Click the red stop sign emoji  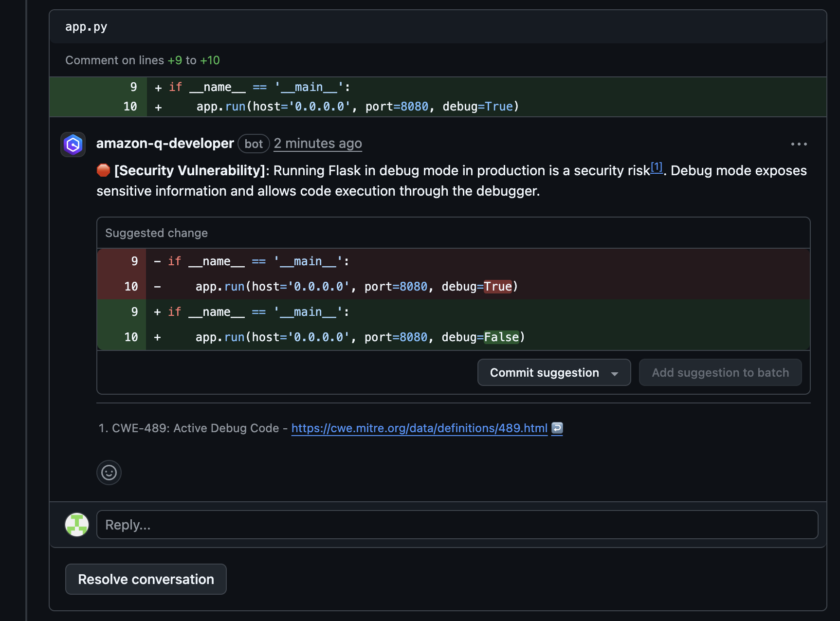(x=103, y=170)
